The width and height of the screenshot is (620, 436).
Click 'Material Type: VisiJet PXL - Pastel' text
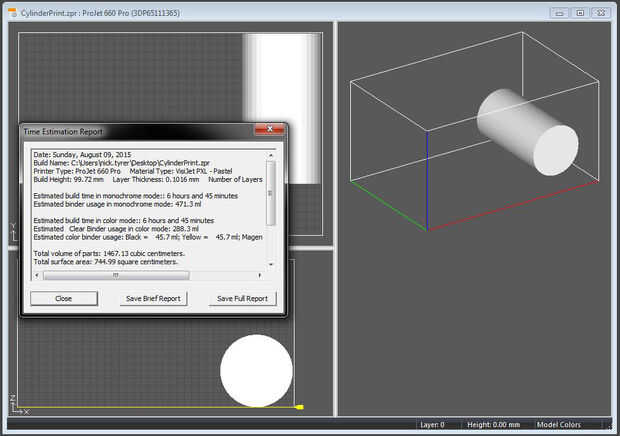point(181,171)
